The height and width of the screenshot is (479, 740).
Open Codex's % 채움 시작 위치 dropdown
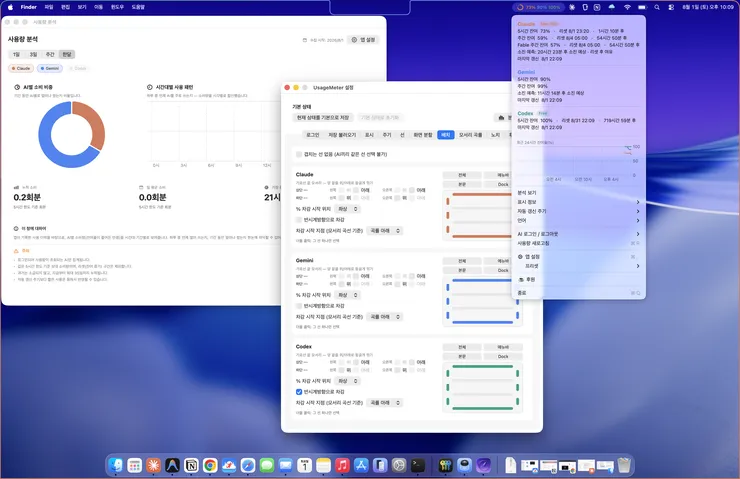[348, 381]
